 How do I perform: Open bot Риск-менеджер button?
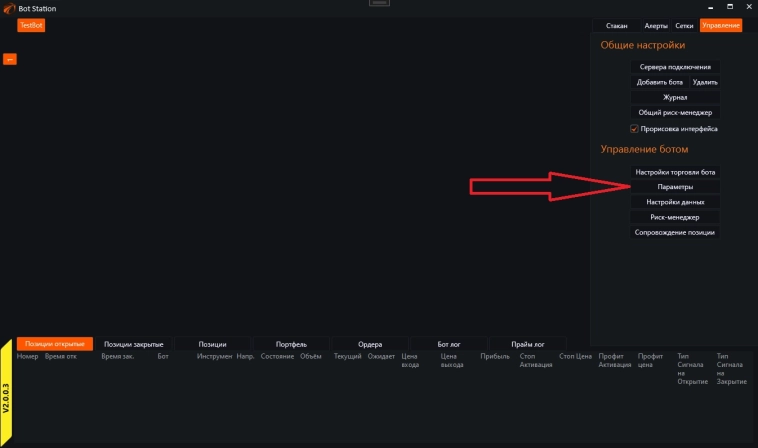tap(675, 217)
